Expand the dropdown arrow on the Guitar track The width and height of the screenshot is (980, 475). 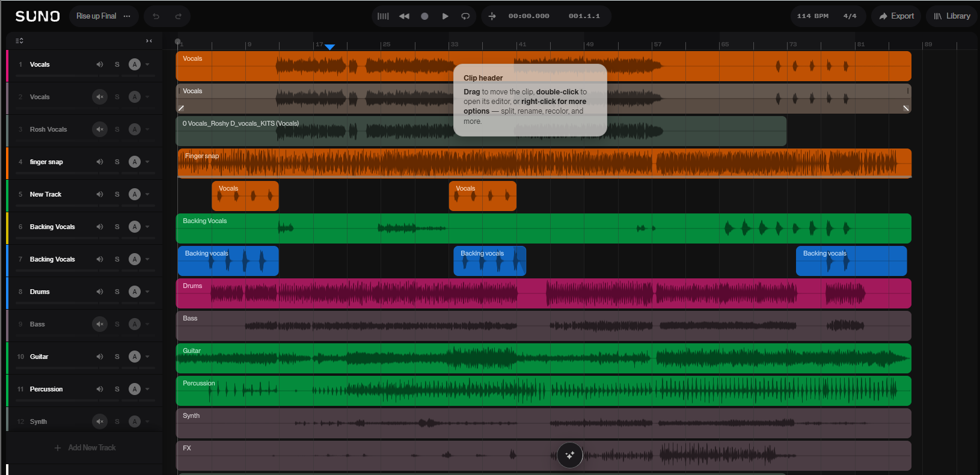[147, 357]
